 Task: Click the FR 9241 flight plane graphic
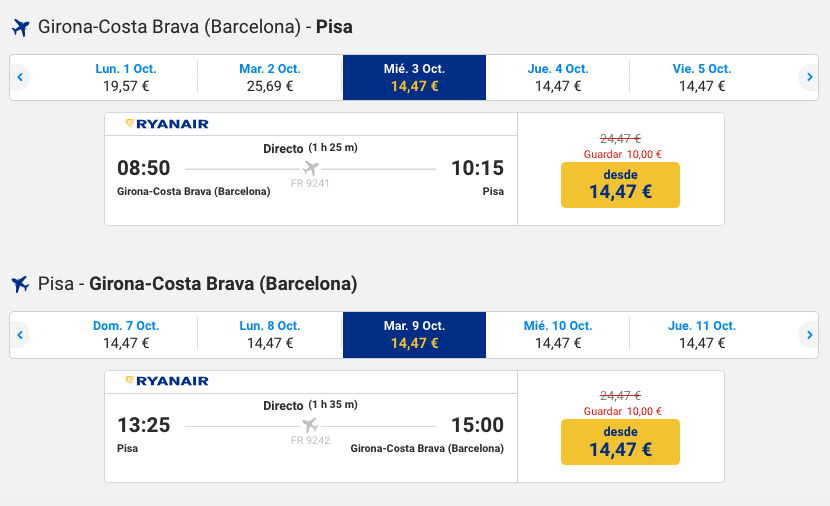[310, 168]
